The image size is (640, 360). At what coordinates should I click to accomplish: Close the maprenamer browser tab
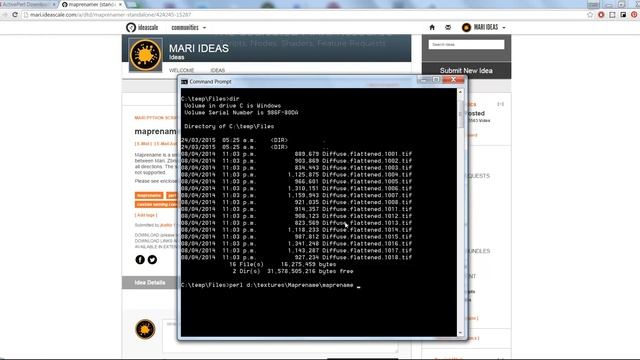click(120, 4)
